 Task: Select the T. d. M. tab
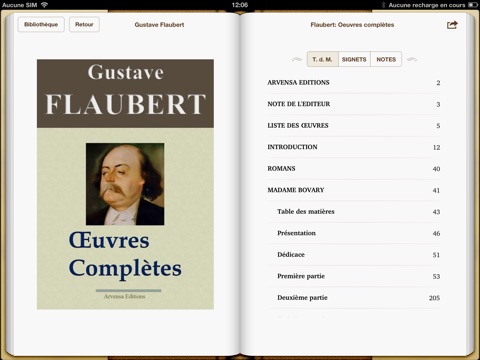[322, 59]
